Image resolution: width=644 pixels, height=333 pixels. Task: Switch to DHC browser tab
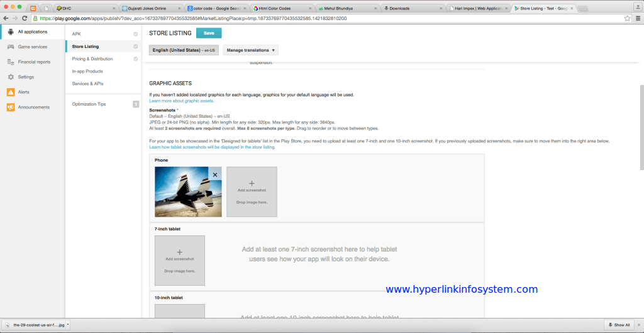(85, 8)
